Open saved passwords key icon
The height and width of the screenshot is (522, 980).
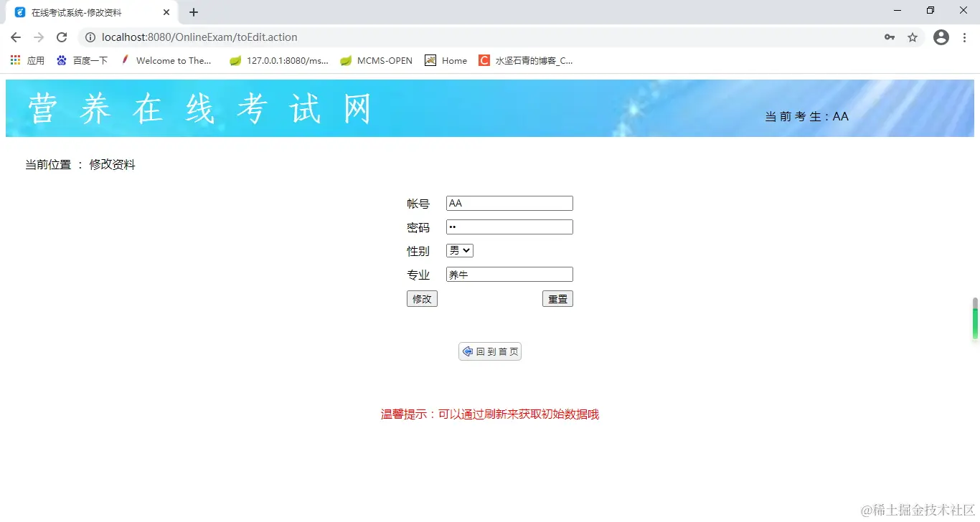click(890, 37)
